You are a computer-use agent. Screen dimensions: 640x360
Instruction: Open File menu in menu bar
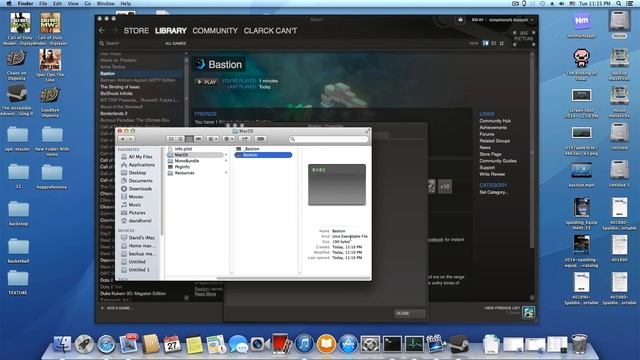43,3
